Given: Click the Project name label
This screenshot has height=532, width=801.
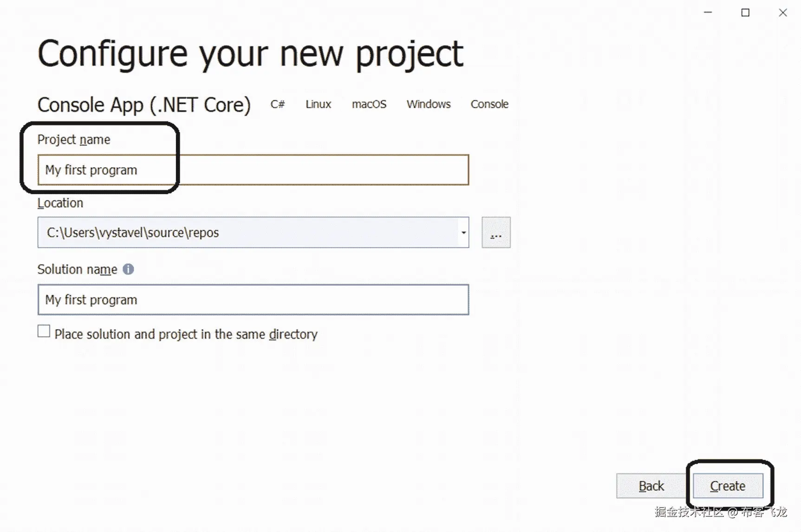Looking at the screenshot, I should (x=74, y=139).
